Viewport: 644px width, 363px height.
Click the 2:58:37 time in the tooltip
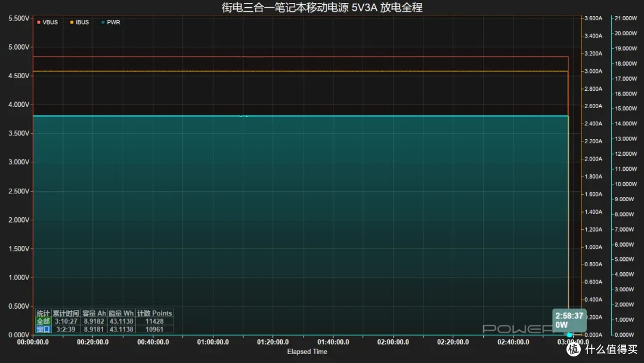tap(569, 316)
